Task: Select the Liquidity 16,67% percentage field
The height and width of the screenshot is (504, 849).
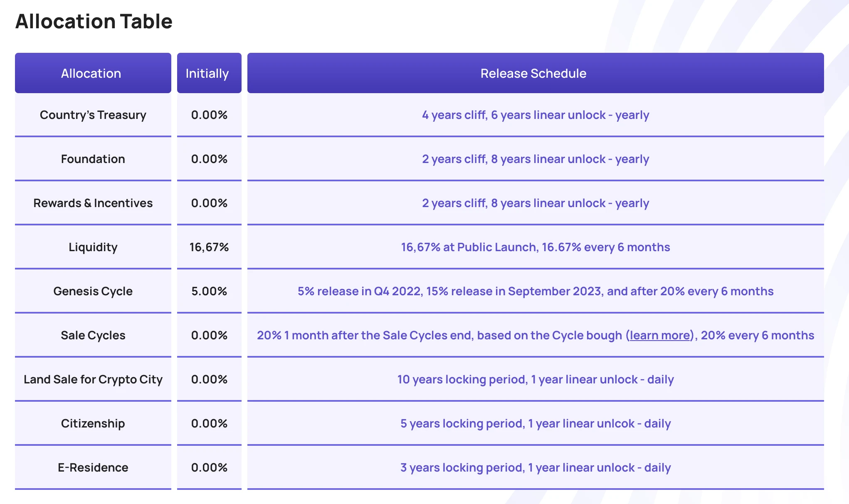Action: [208, 246]
